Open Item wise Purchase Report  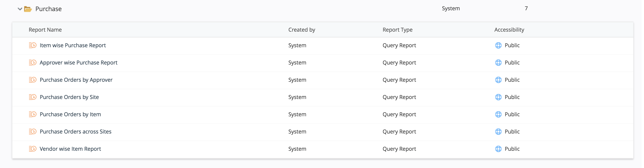(73, 45)
